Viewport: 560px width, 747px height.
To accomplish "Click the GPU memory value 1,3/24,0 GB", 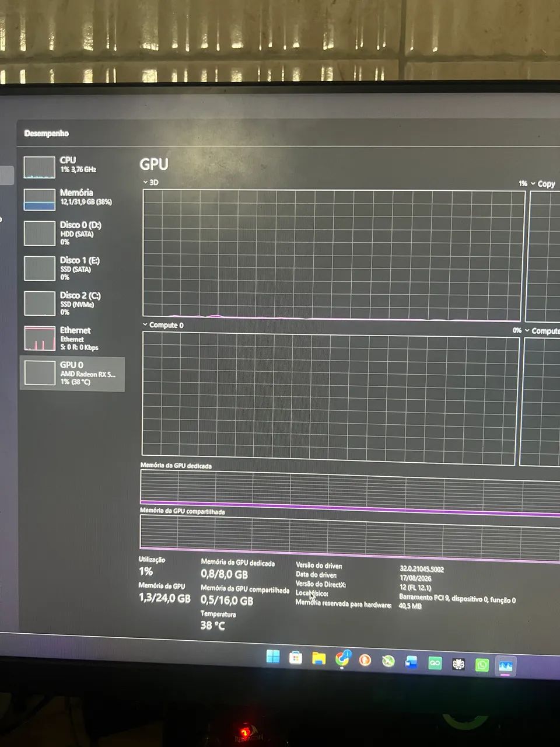I will [x=164, y=598].
